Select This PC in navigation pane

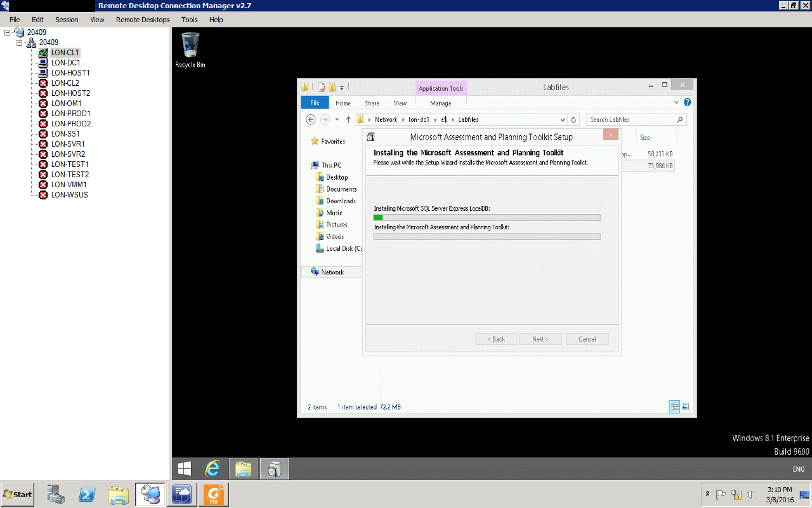326,165
